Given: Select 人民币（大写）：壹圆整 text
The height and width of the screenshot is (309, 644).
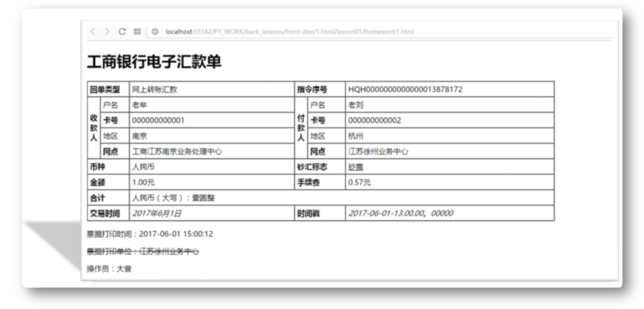Looking at the screenshot, I should click(x=173, y=198).
